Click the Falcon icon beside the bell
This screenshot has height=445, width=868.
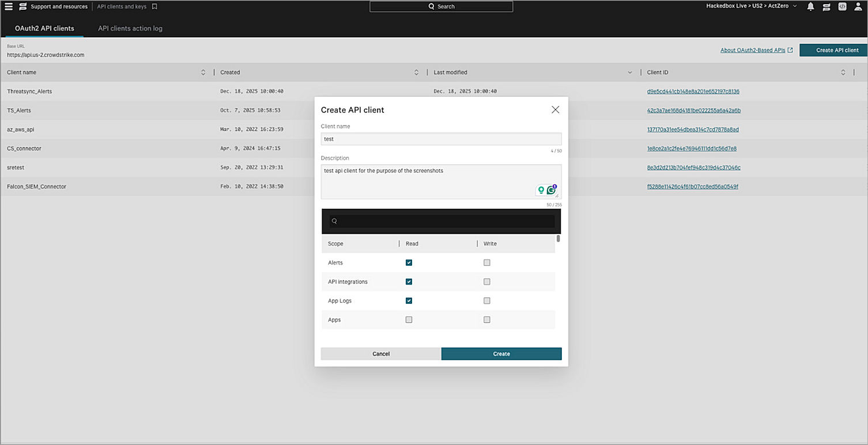pyautogui.click(x=827, y=6)
